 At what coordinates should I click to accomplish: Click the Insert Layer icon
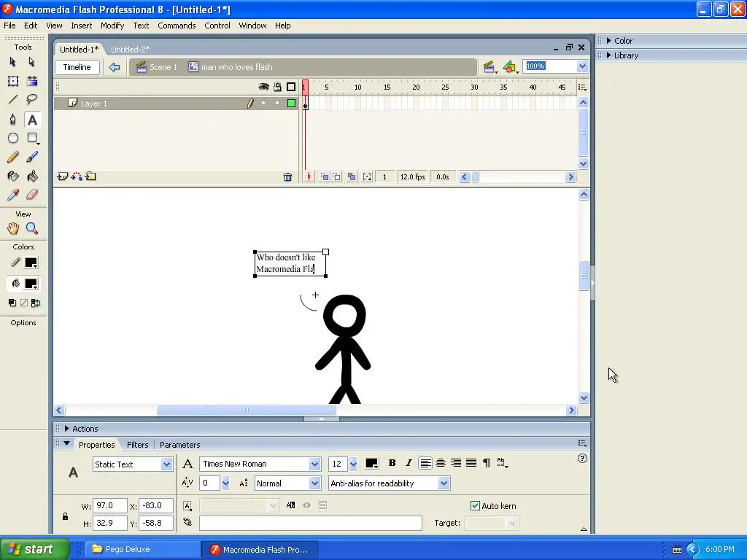click(63, 176)
